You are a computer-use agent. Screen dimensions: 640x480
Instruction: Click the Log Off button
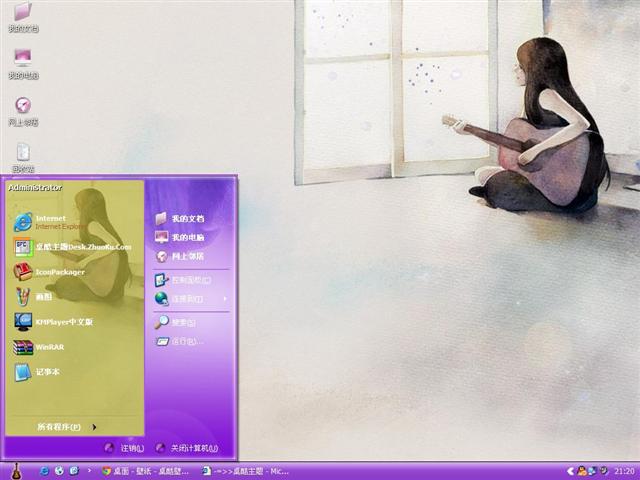tap(124, 448)
